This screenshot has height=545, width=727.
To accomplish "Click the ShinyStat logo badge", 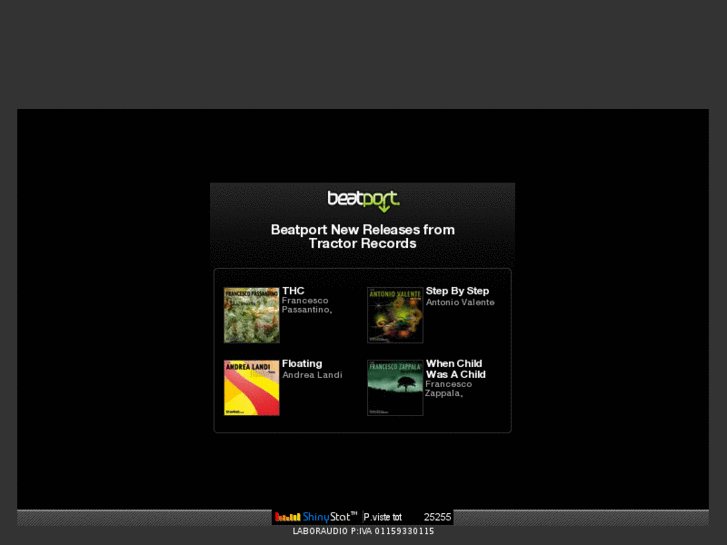I will click(316, 517).
